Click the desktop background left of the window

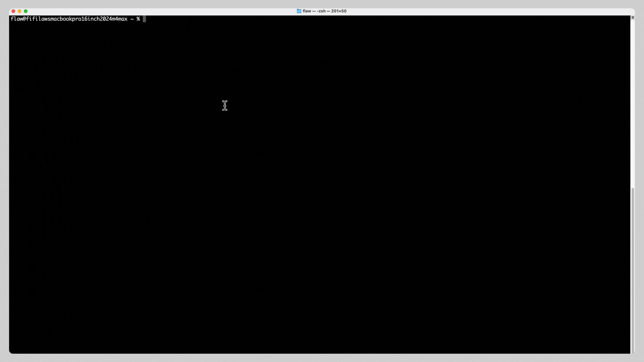point(4,181)
